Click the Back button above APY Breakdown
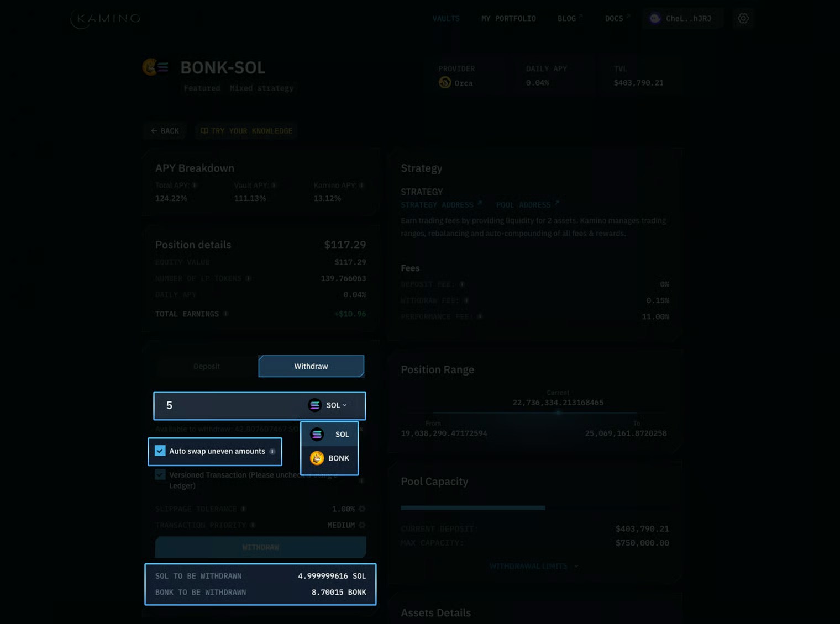Image resolution: width=840 pixels, height=624 pixels. tap(165, 131)
